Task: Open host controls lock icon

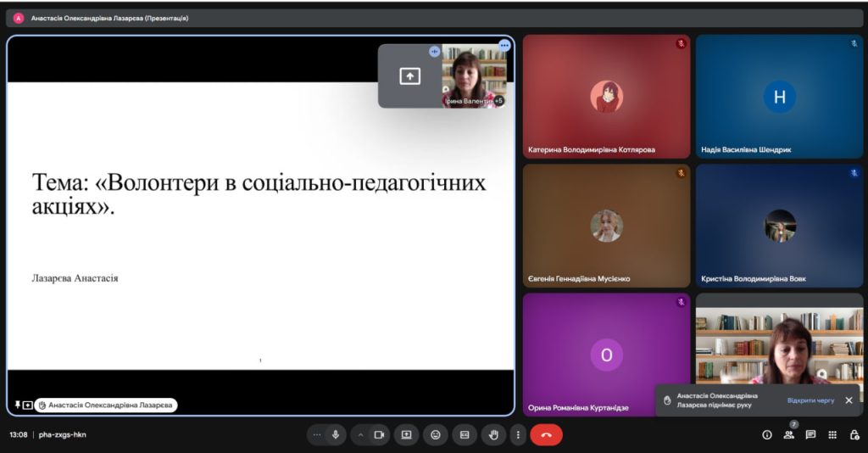Action: pos(854,434)
